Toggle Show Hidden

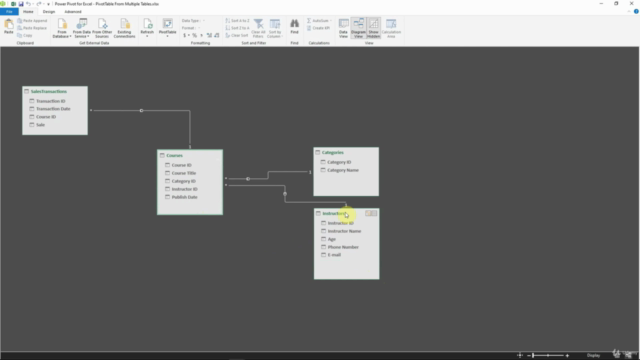click(x=373, y=28)
